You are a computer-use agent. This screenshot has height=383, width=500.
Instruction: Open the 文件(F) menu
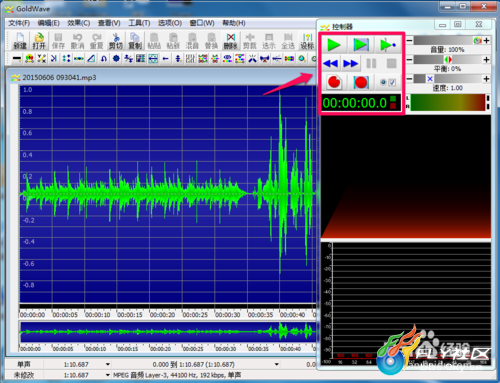coord(19,23)
